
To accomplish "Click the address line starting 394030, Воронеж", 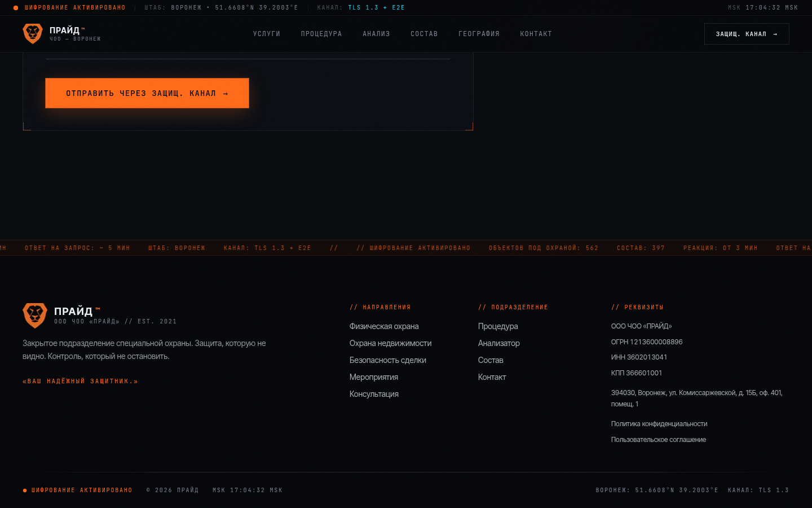I will tap(697, 398).
